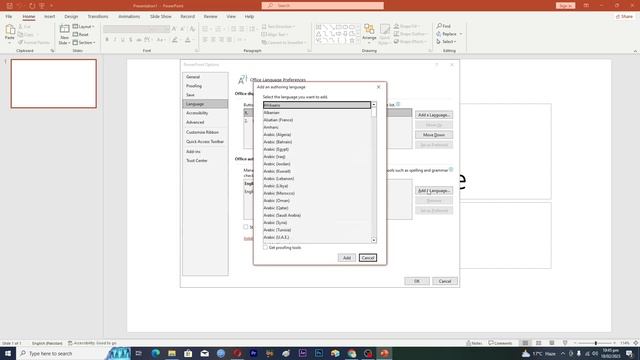Switch to Reading View icon in the status bar
Viewport: 640px width, 360px height.
point(551,343)
